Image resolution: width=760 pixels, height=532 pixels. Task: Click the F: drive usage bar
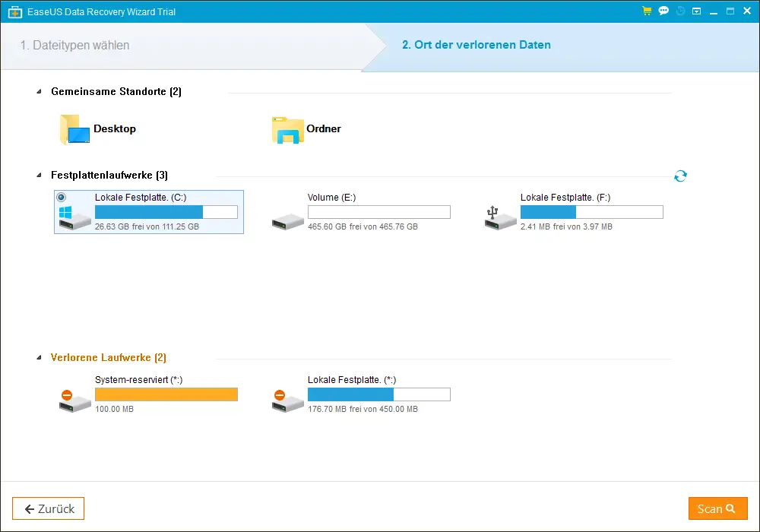(x=592, y=212)
